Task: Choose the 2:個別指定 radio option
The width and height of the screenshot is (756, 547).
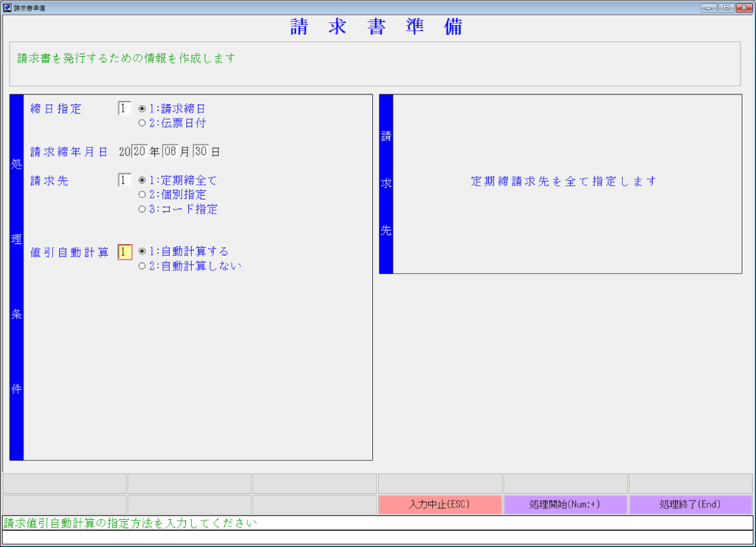Action: pos(142,195)
